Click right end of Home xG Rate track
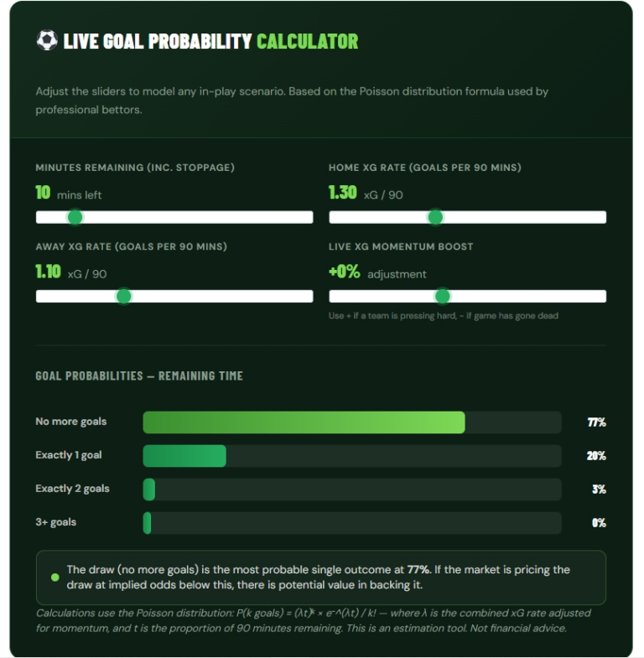The image size is (644, 658). coord(602,217)
